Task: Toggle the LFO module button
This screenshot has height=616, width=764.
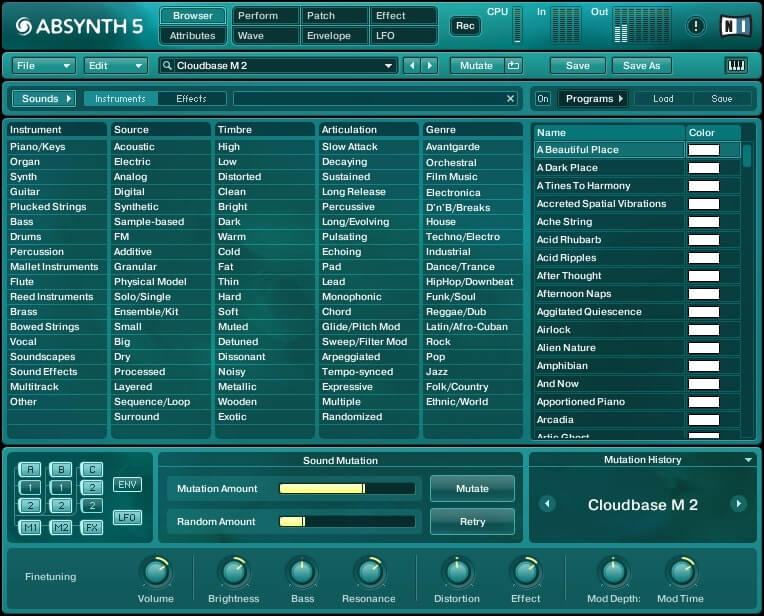Action: [127, 517]
